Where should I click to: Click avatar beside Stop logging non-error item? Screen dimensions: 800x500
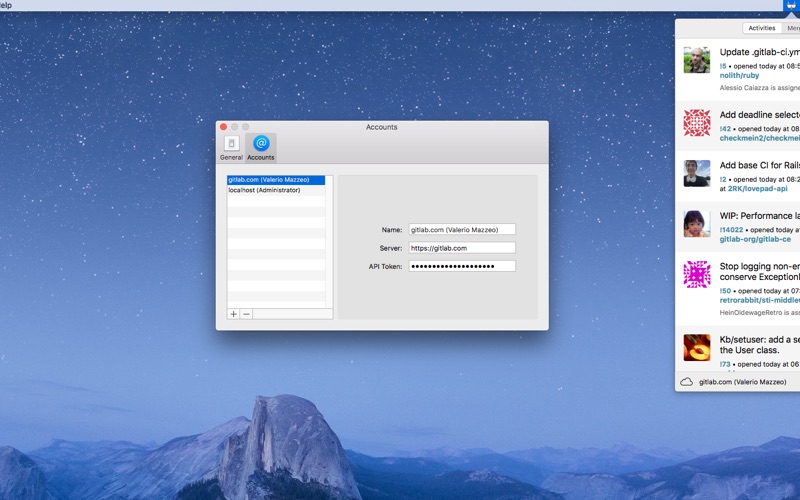(x=697, y=274)
